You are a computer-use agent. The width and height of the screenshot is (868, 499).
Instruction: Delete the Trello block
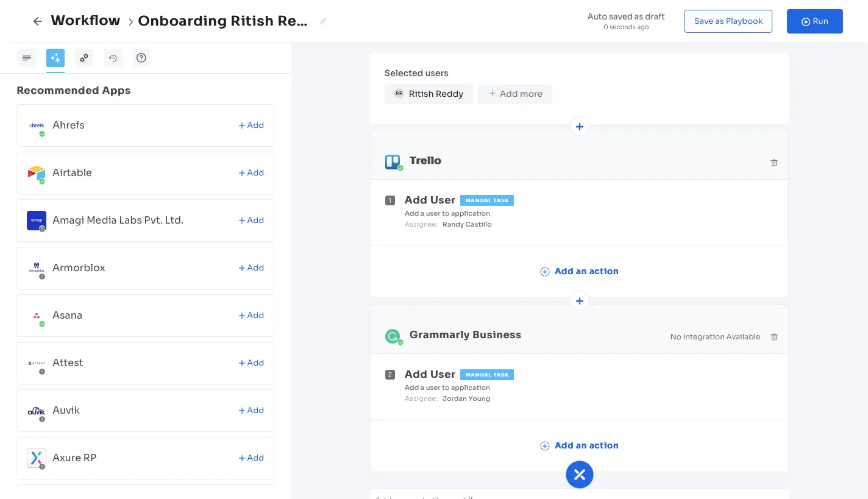[x=774, y=163]
